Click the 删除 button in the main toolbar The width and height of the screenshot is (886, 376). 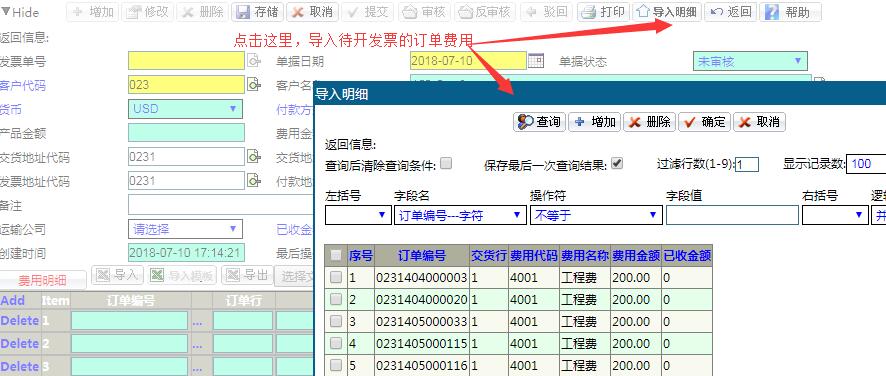(x=202, y=12)
